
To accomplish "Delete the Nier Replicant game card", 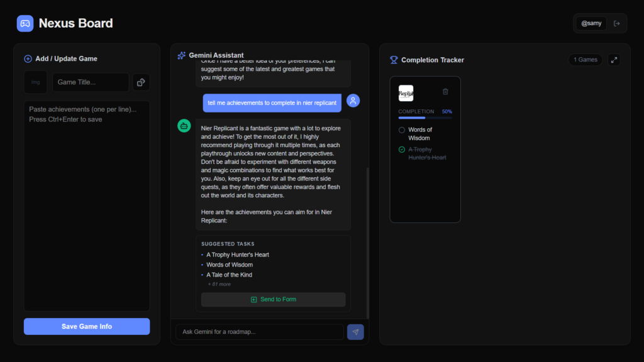I will click(445, 92).
